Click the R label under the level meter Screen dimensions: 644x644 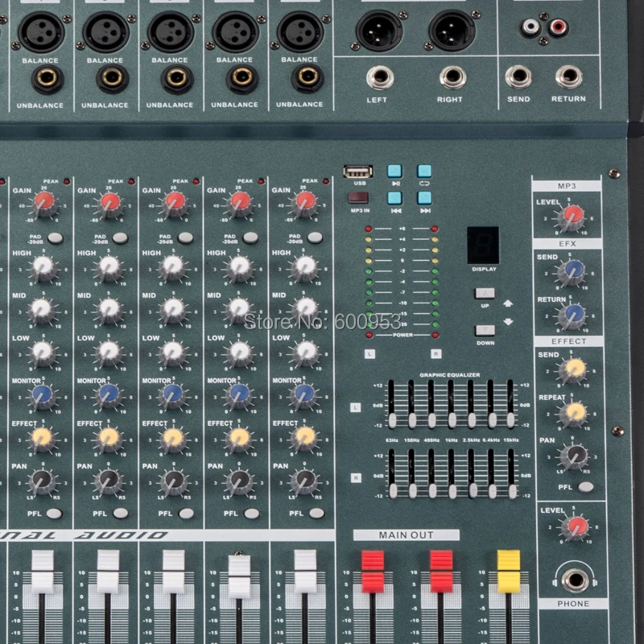click(x=436, y=353)
